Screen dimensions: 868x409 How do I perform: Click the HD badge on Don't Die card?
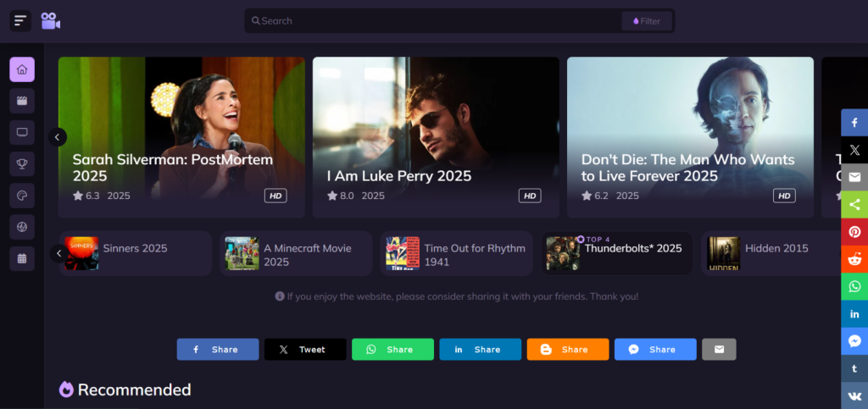click(784, 196)
